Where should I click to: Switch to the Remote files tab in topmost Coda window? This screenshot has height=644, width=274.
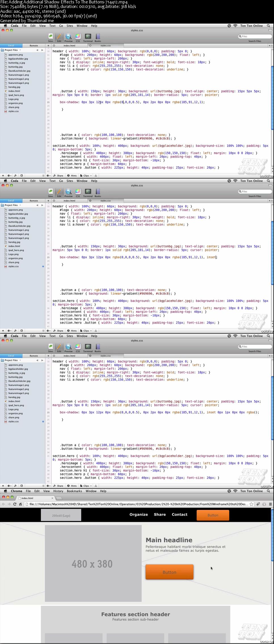34,45
